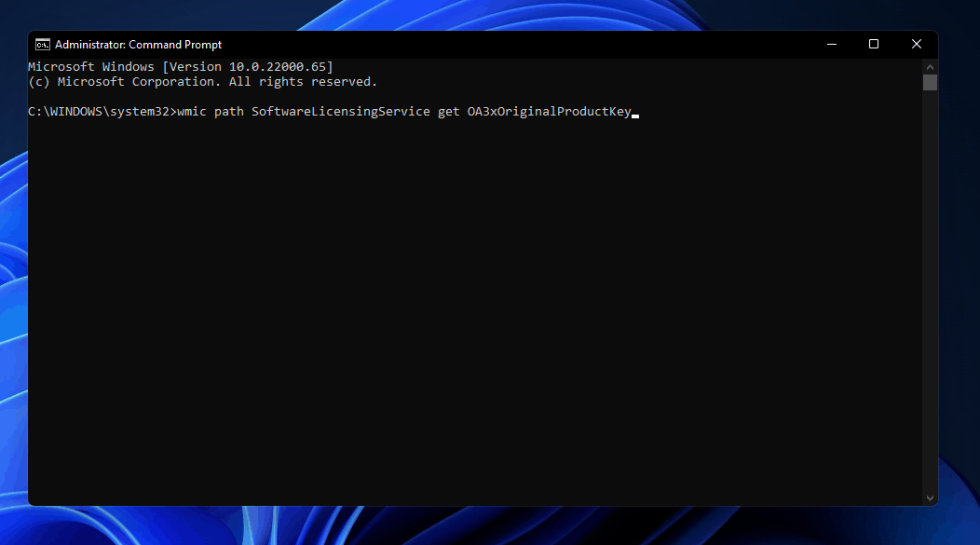Viewport: 980px width, 545px height.
Task: Click the C:\WINDOWS\system32 prompt path
Action: [x=100, y=112]
